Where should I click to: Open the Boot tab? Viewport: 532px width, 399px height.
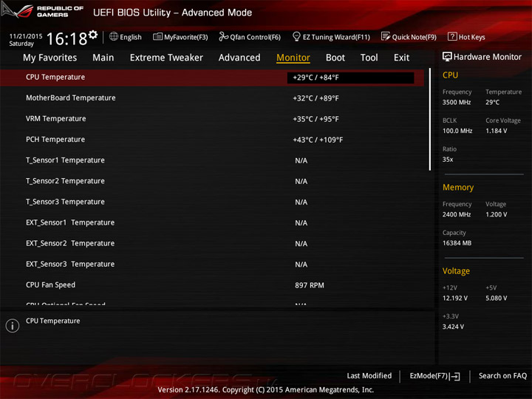pos(335,58)
